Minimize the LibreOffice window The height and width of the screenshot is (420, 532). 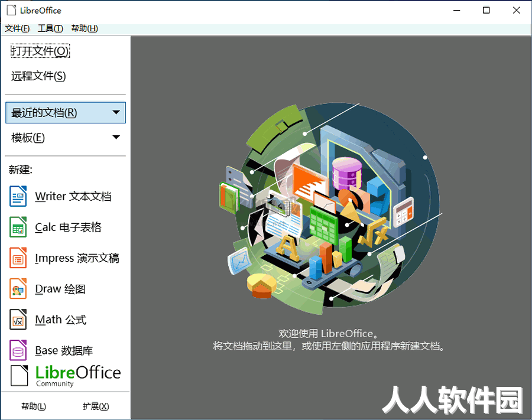pyautogui.click(x=457, y=11)
